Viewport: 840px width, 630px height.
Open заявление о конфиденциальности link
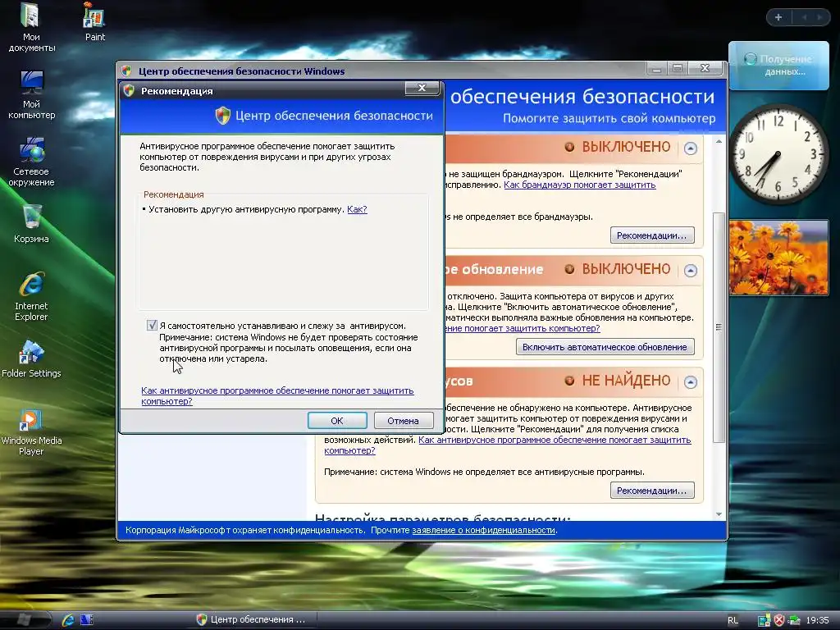(483, 531)
